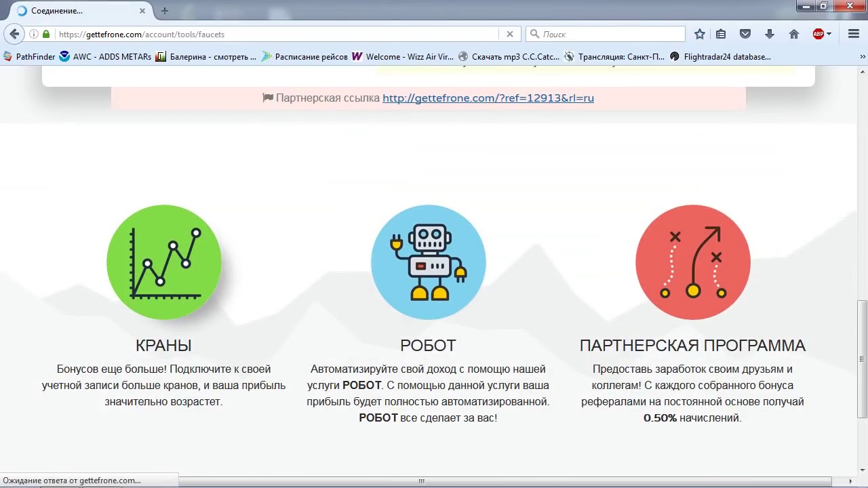Screen dimensions: 868x488
Task: Click the Adblock Plus ABP icon
Action: point(818,34)
